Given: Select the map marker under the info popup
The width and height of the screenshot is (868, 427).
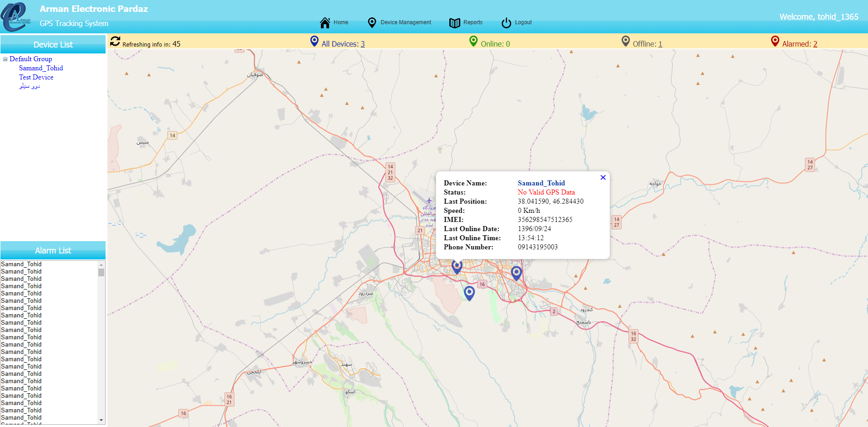Looking at the screenshot, I should click(457, 267).
